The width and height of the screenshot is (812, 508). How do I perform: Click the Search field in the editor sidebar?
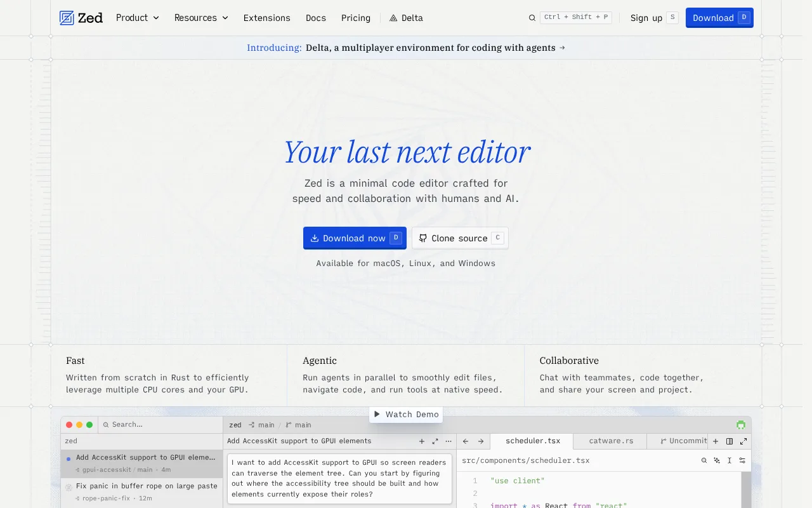[160, 425]
